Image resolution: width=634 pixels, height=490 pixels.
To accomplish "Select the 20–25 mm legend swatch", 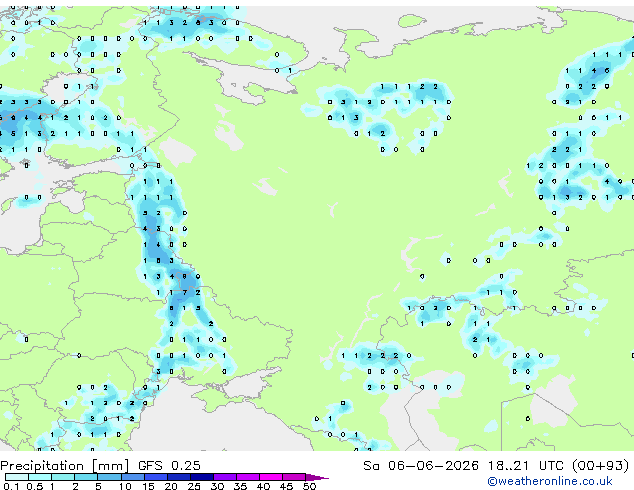I will pos(179,477).
